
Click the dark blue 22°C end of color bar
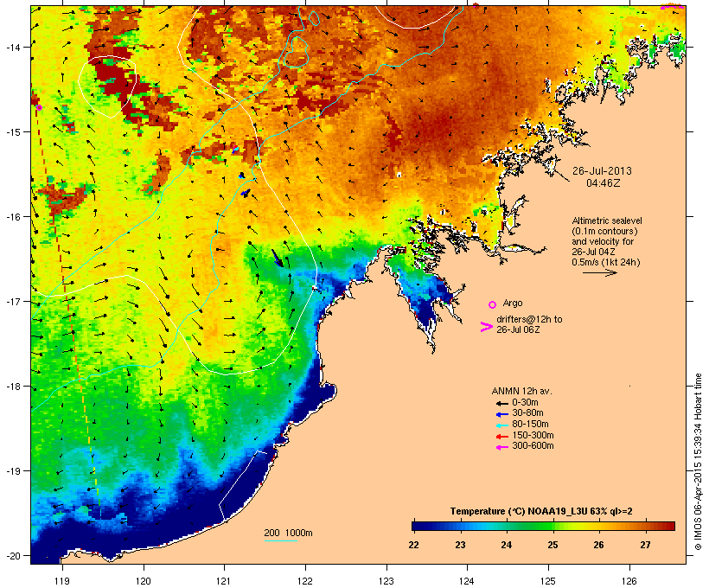pos(416,526)
